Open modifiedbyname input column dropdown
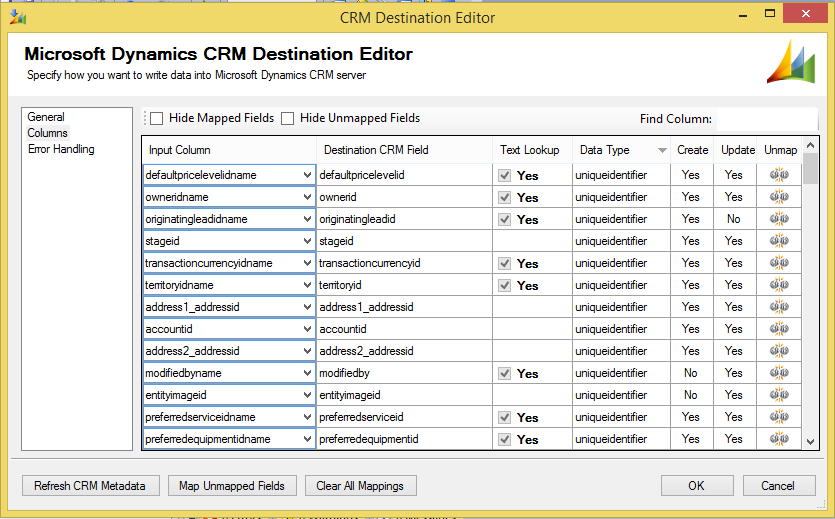835x519 pixels. coord(307,373)
